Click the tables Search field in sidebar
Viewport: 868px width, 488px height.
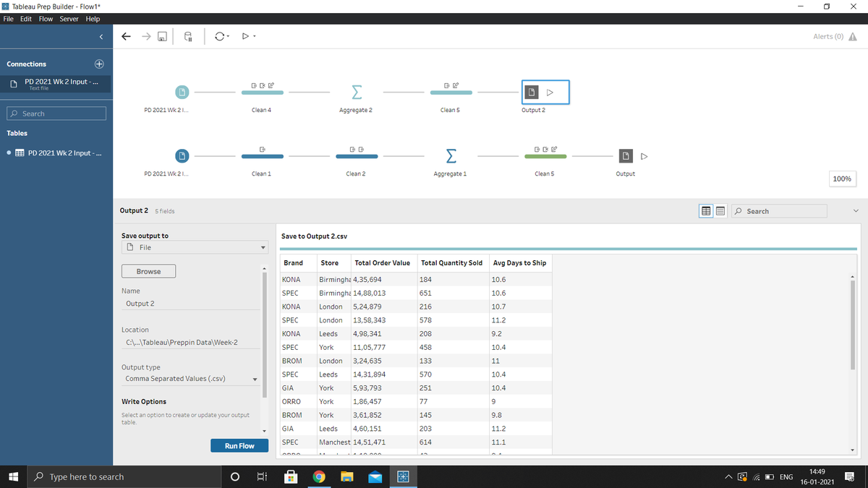click(56, 114)
